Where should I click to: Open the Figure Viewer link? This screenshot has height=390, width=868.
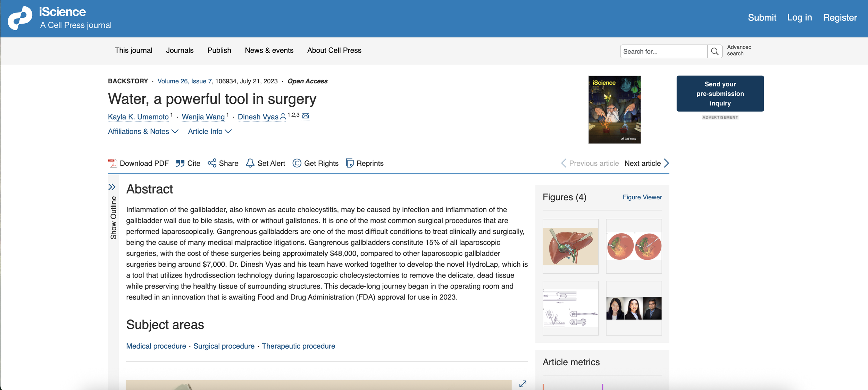click(x=642, y=197)
